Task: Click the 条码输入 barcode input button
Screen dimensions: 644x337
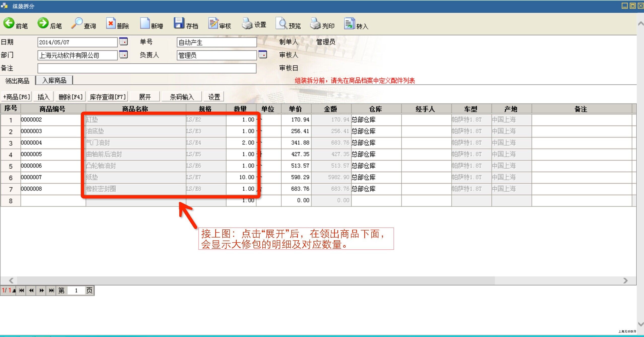Action: 182,97
